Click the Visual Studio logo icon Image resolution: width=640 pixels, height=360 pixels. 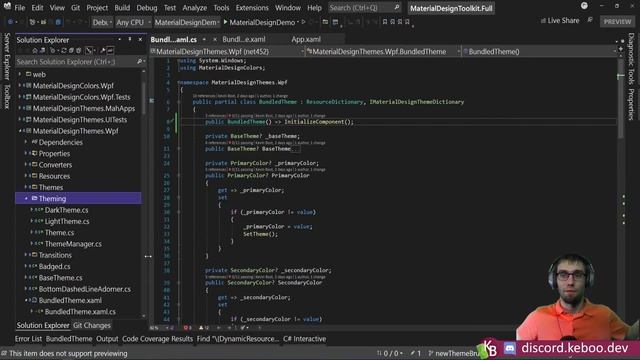[x=7, y=6]
